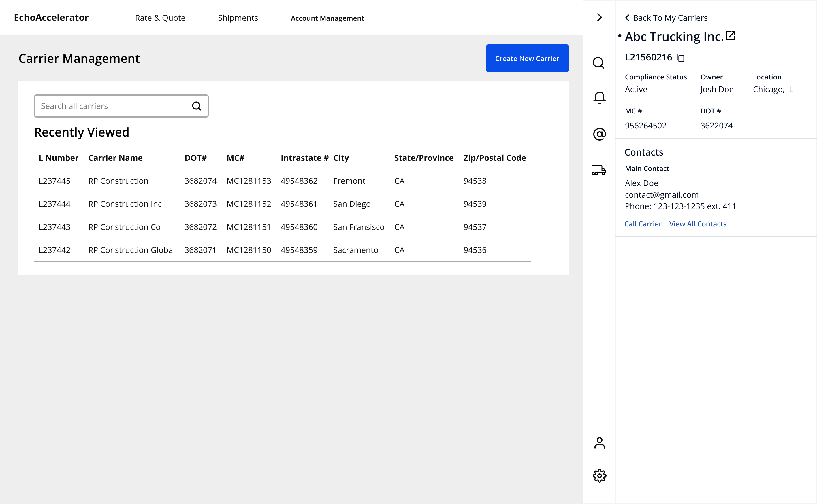This screenshot has height=504, width=817.
Task: Open the Shipments menu
Action: [x=238, y=18]
